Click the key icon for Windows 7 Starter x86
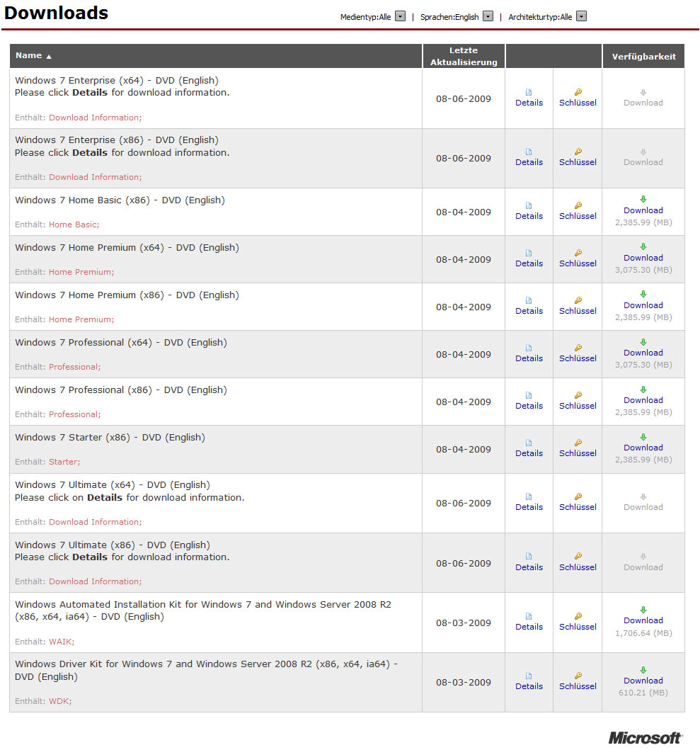The height and width of the screenshot is (750, 700). click(578, 443)
